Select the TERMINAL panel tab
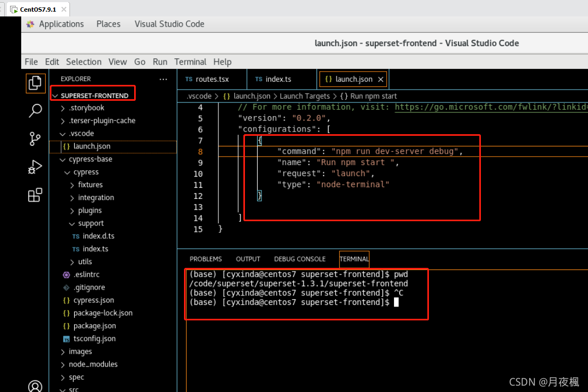Screen dimensions: 588x392 [354, 259]
